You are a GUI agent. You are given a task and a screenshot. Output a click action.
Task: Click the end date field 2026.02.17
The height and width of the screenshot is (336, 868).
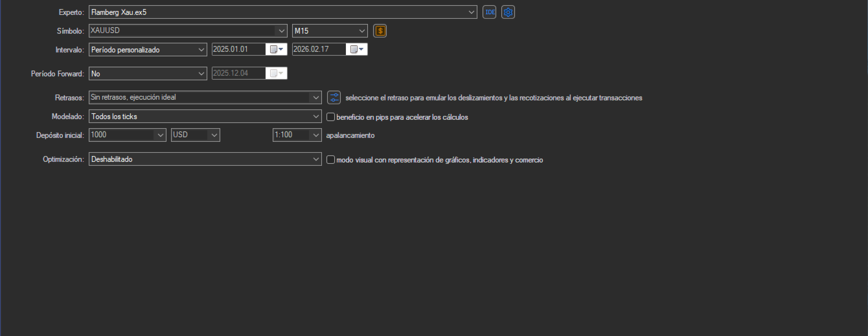[x=320, y=49]
